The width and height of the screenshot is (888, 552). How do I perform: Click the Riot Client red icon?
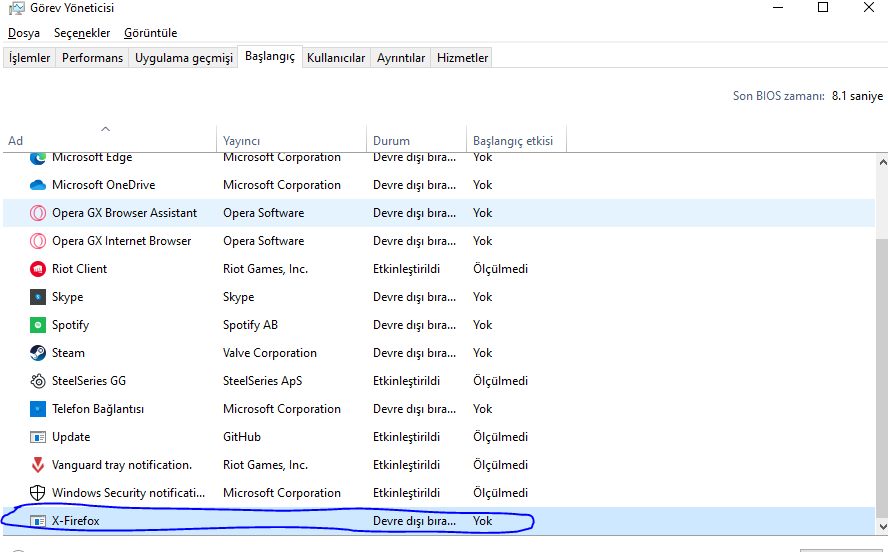pyautogui.click(x=38, y=269)
